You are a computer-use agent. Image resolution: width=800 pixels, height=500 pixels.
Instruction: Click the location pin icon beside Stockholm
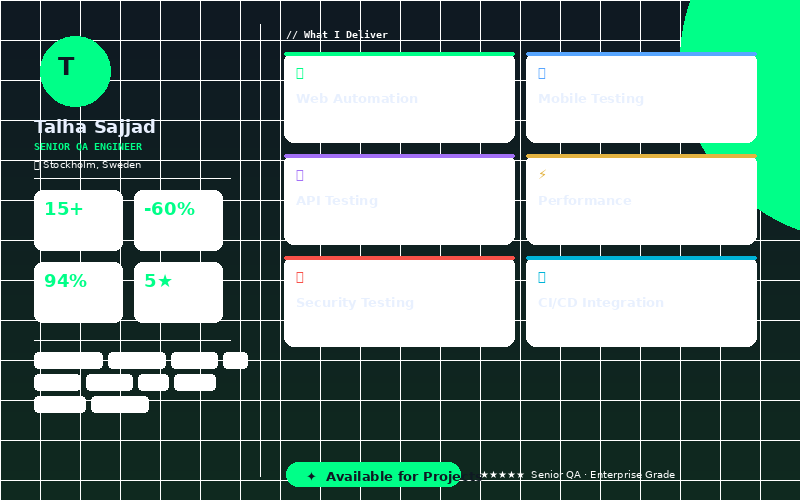(x=37, y=165)
